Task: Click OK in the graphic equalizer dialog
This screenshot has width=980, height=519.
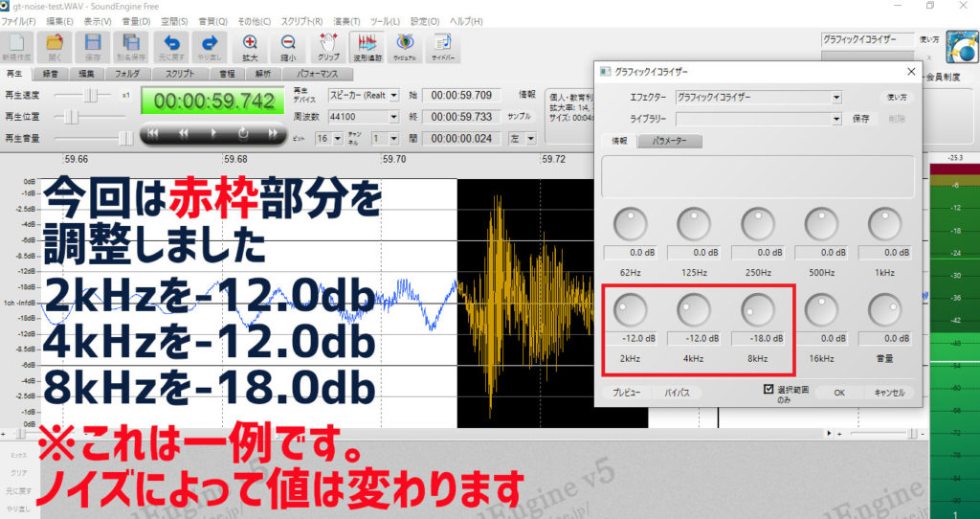Action: click(x=839, y=393)
